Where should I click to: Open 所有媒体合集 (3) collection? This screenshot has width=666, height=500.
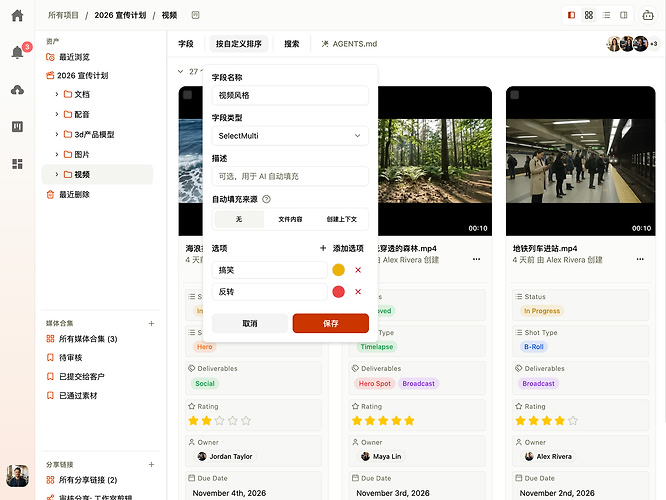pyautogui.click(x=82, y=339)
